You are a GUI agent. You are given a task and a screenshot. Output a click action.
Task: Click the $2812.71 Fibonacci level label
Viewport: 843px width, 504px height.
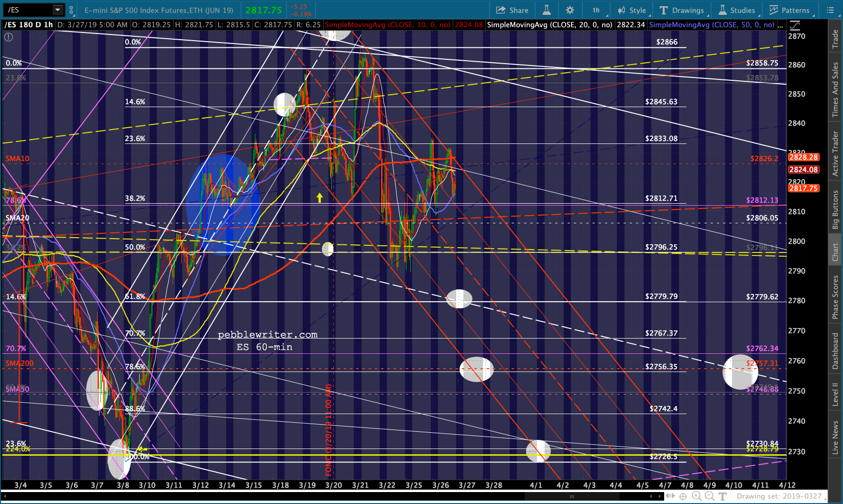tap(661, 198)
